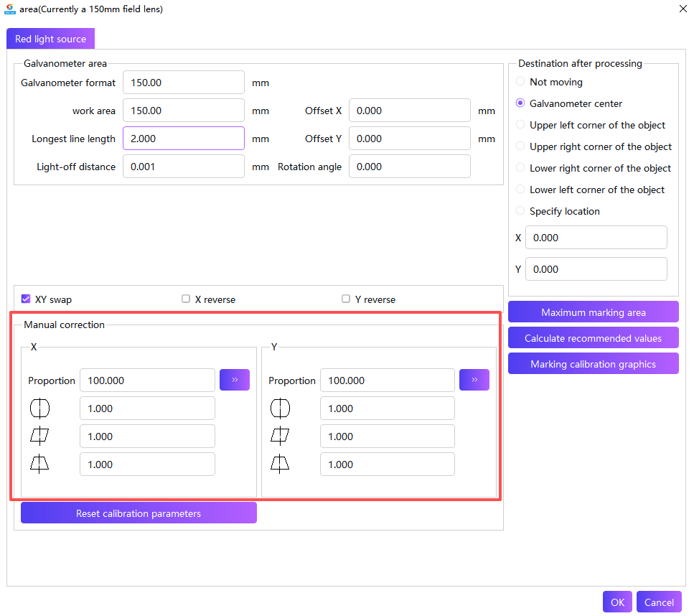Image resolution: width=694 pixels, height=616 pixels.
Task: Enable the Y reverse checkbox
Action: 346,299
